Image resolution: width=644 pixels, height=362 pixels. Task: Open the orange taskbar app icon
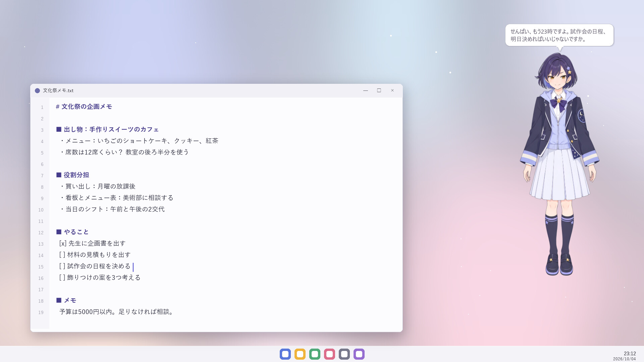pyautogui.click(x=300, y=354)
